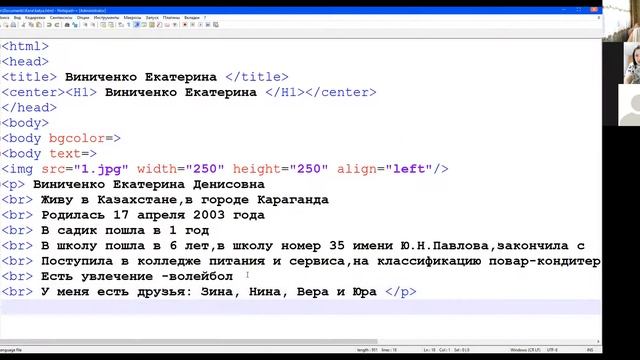The width and height of the screenshot is (640, 360).
Task: Click the <body bgcolor=> line
Action: point(61,138)
